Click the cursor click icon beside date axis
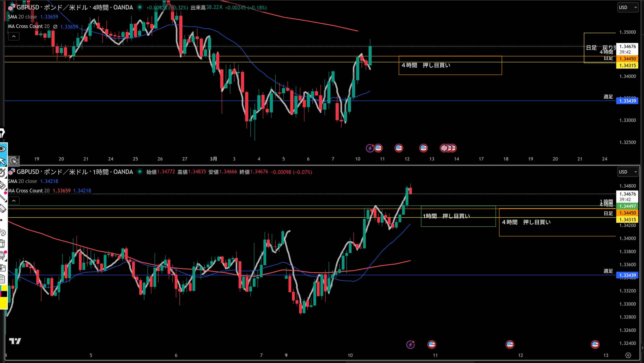 coord(14,160)
